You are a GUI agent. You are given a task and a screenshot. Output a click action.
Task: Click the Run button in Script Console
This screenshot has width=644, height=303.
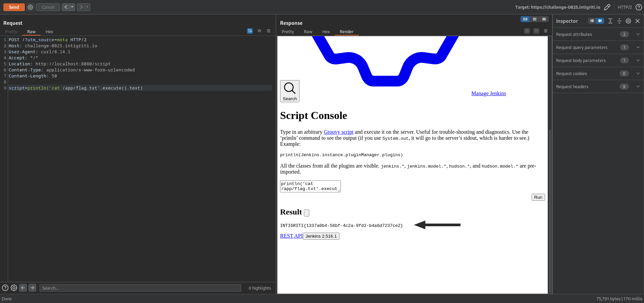pyautogui.click(x=538, y=197)
